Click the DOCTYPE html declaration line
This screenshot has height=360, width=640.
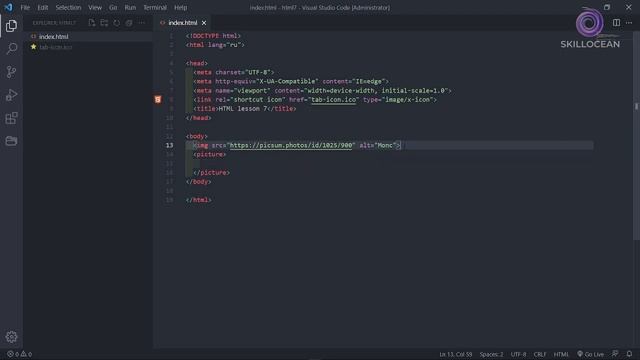213,36
